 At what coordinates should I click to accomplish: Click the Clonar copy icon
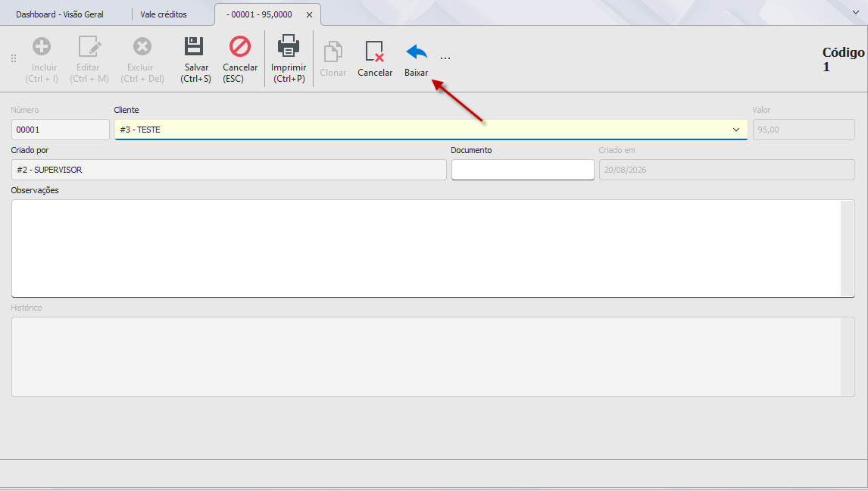[333, 52]
